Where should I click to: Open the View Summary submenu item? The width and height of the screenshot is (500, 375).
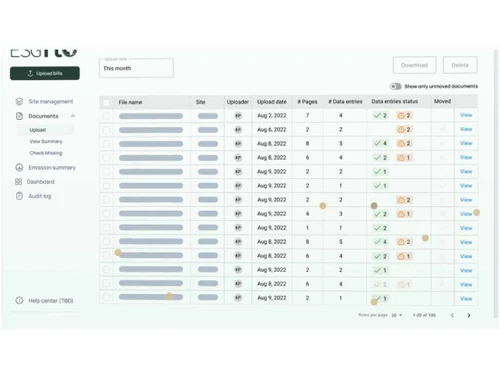[x=46, y=141]
